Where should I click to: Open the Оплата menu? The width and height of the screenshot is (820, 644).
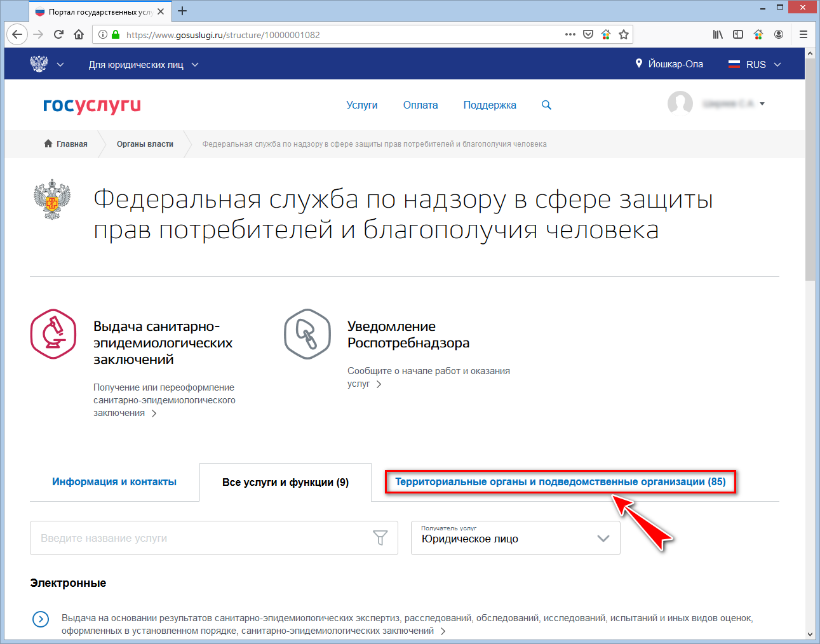(420, 105)
